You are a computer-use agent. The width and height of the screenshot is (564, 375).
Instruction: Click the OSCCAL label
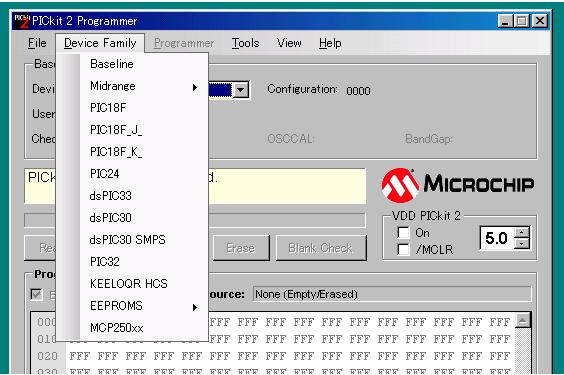point(290,139)
